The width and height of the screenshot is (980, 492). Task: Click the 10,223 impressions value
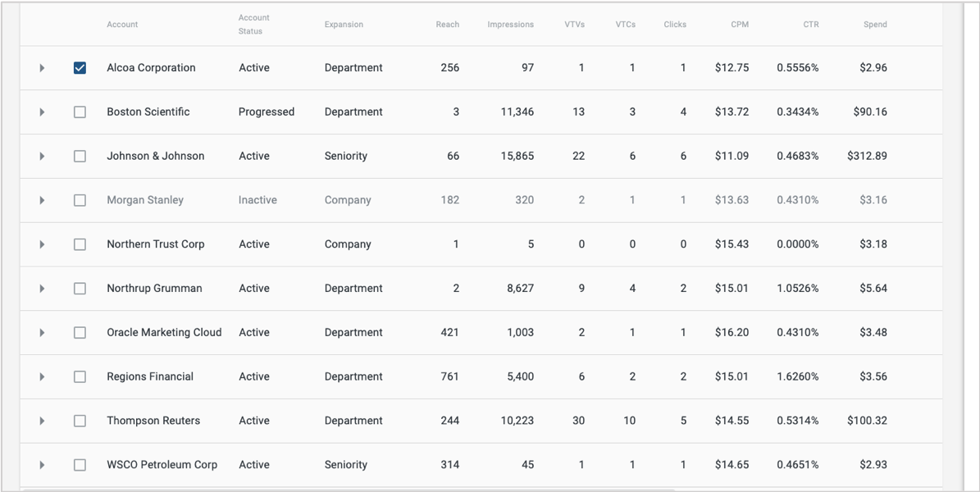pyautogui.click(x=517, y=421)
